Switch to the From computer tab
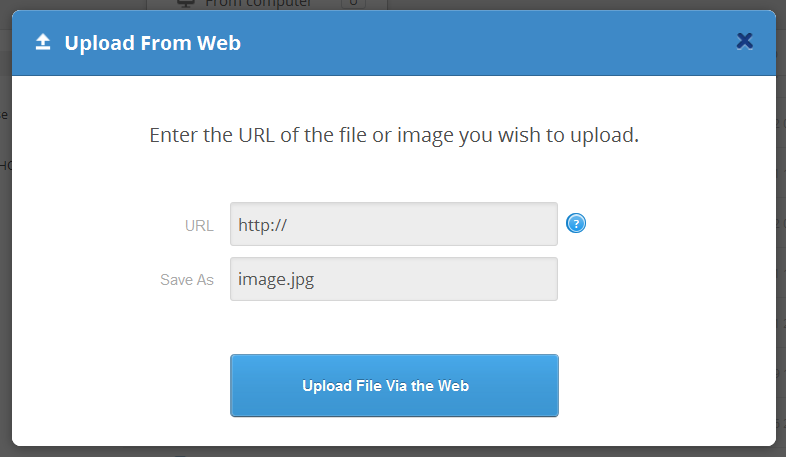Viewport: 786px width, 457px height. (258, 3)
